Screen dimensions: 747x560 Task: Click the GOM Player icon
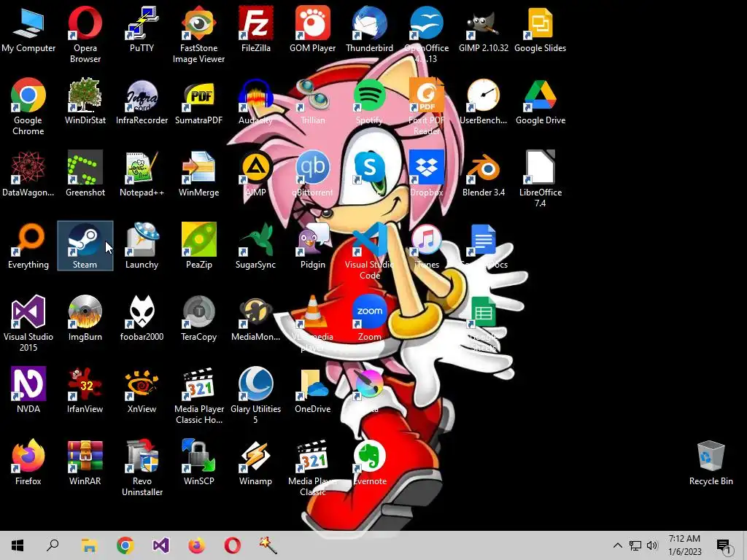click(312, 23)
